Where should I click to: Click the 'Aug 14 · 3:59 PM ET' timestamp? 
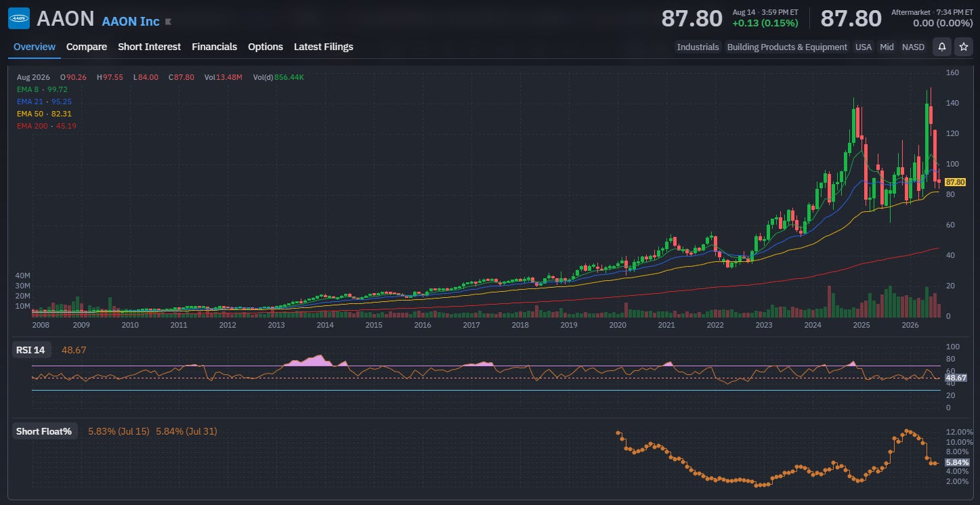click(767, 12)
